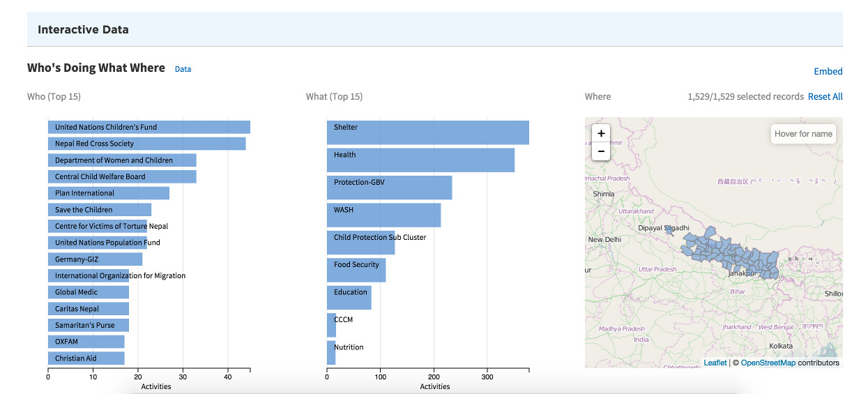Open the Data link beside the heading
The width and height of the screenshot is (868, 394).
(x=183, y=69)
